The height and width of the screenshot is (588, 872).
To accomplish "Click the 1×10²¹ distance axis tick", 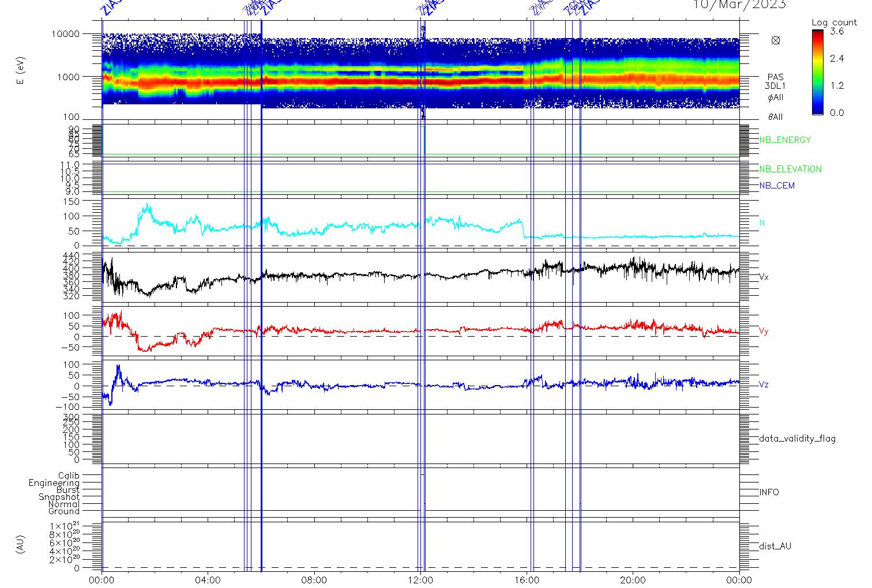I will point(65,526).
